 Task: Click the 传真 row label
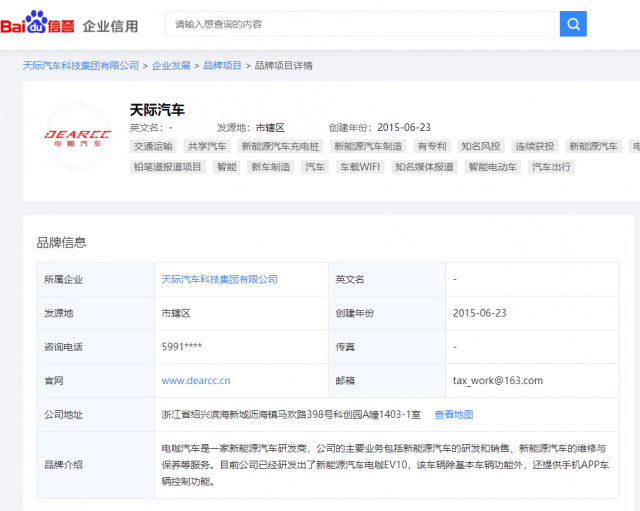point(345,347)
